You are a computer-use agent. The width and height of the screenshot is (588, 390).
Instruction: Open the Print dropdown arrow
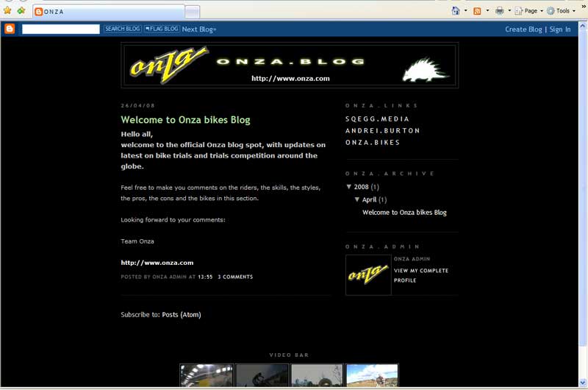click(x=509, y=11)
